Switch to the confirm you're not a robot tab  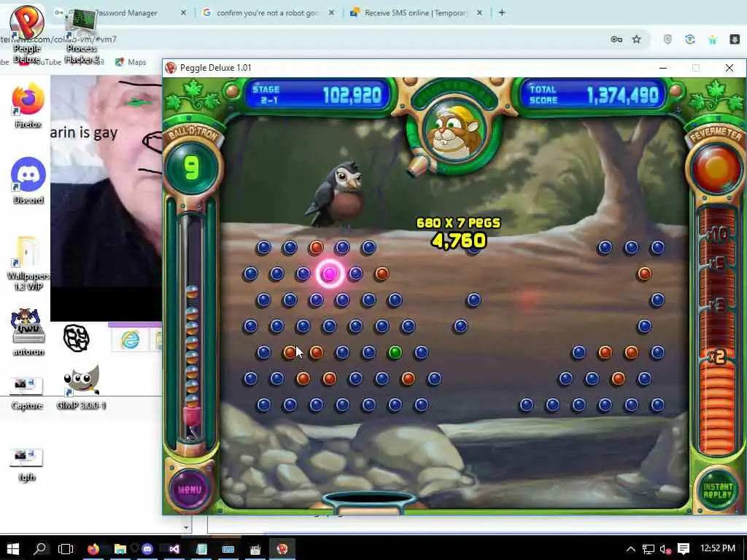pos(267,13)
